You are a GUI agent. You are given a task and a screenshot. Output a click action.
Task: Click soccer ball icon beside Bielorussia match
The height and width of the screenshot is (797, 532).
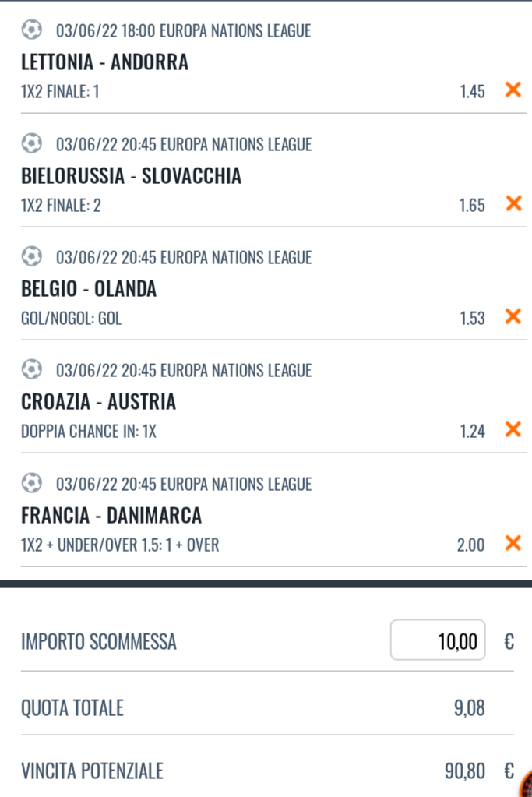[x=31, y=143]
